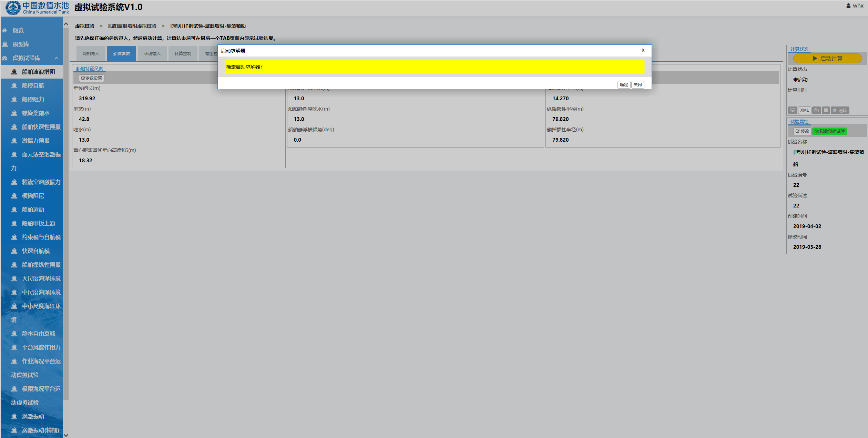Click the XML button
This screenshot has width=868, height=438.
804,110
